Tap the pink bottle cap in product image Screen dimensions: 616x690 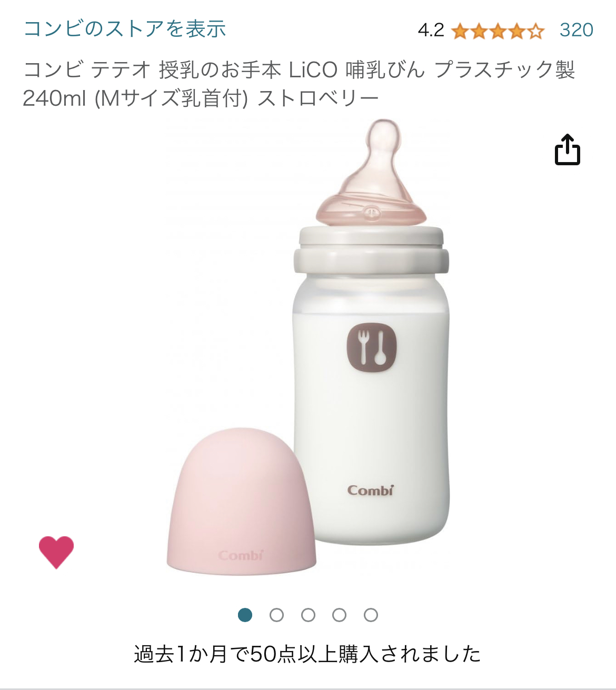pyautogui.click(x=242, y=501)
